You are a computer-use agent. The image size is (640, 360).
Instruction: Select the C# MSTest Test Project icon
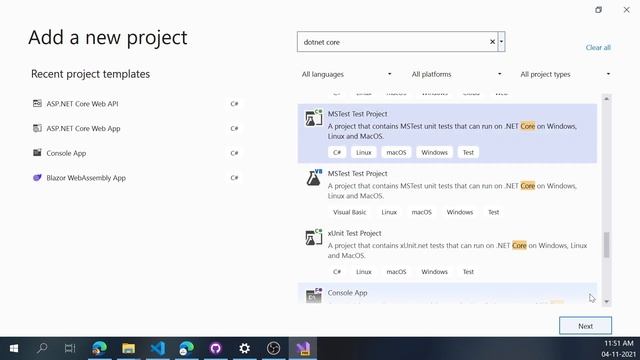[313, 118]
